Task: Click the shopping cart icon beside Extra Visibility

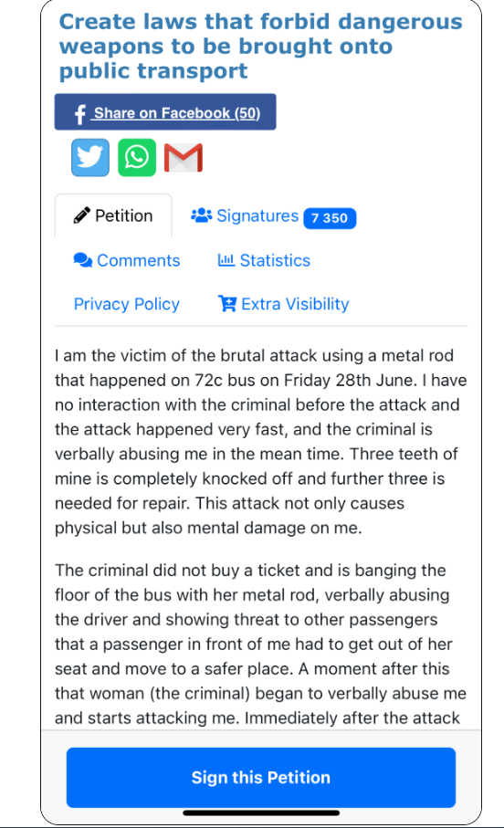Action: point(227,304)
